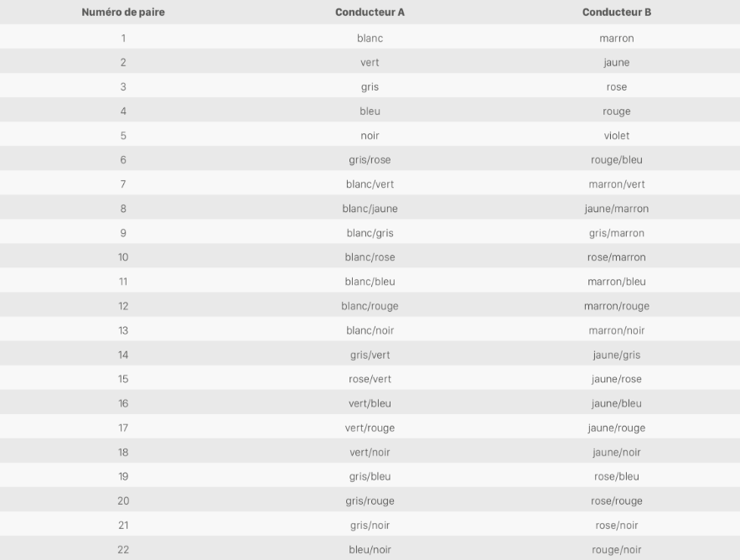
Task: Click pair number 21 in first column
Action: (x=123, y=525)
